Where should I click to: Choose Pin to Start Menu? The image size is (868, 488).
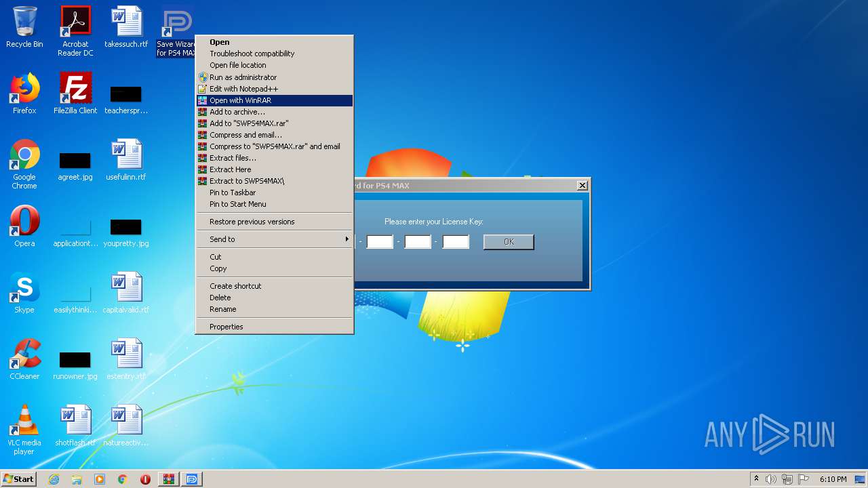[x=274, y=204]
